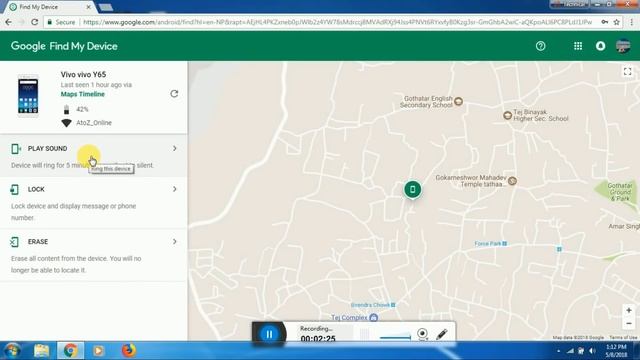Click the ERASE label
The height and width of the screenshot is (360, 640).
(x=38, y=242)
